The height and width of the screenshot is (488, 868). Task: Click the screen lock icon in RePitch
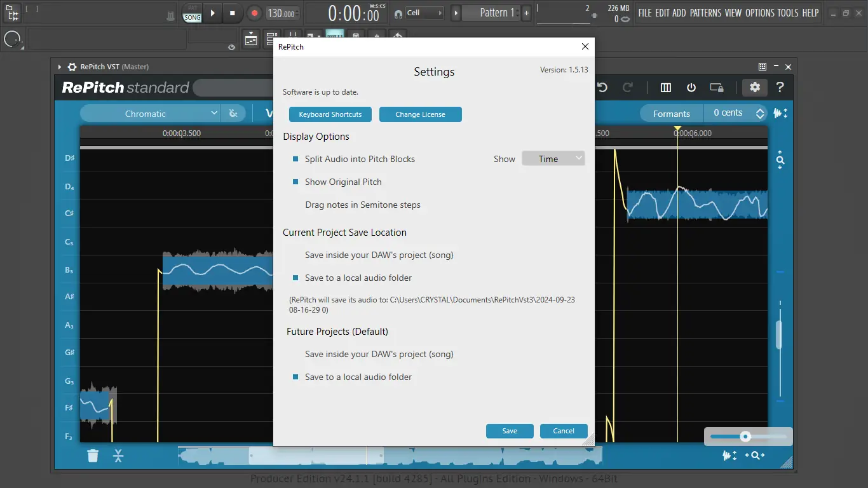[717, 88]
